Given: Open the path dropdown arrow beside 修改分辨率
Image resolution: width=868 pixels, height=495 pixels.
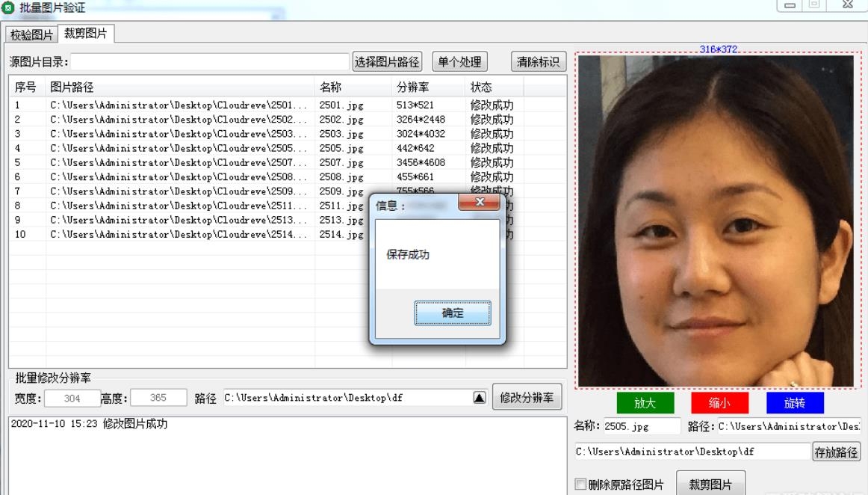Looking at the screenshot, I should tap(480, 398).
